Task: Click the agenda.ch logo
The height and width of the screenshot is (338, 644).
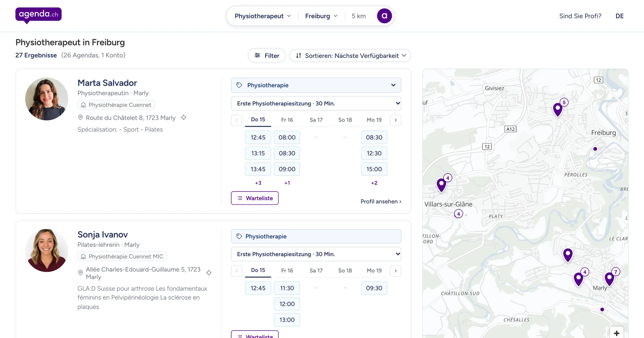Action: coord(38,15)
